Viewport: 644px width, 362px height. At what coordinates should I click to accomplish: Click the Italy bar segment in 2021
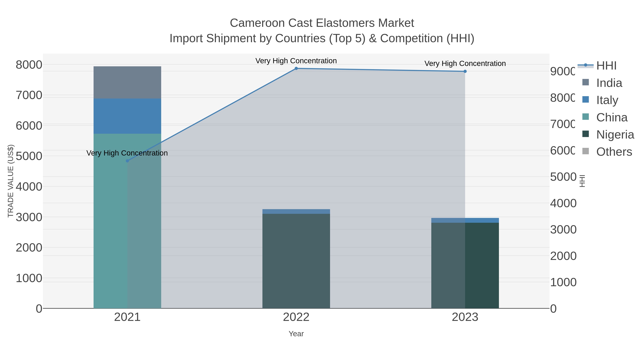127,116
